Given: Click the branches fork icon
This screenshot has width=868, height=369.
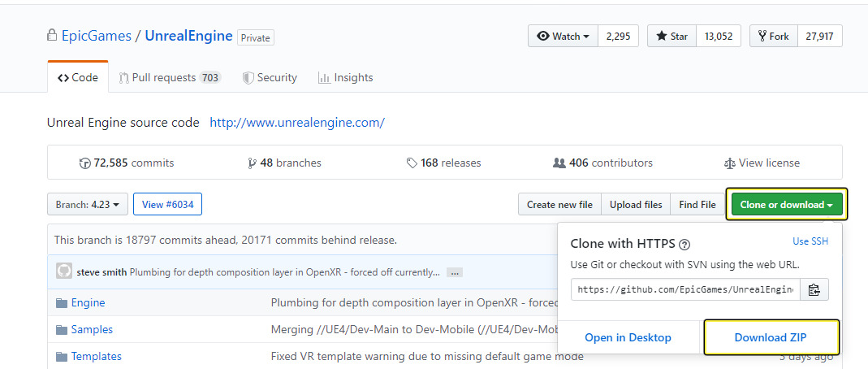Looking at the screenshot, I should [x=253, y=163].
